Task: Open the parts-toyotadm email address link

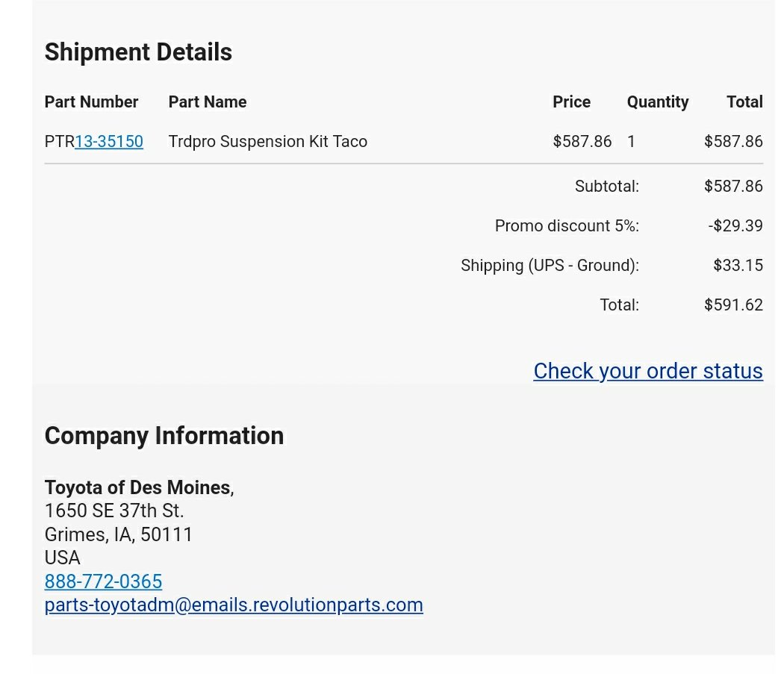Action: click(234, 605)
